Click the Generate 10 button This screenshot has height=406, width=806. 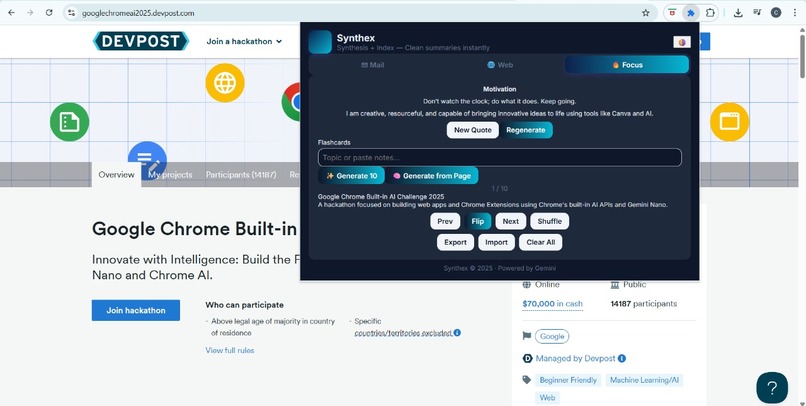pyautogui.click(x=351, y=176)
